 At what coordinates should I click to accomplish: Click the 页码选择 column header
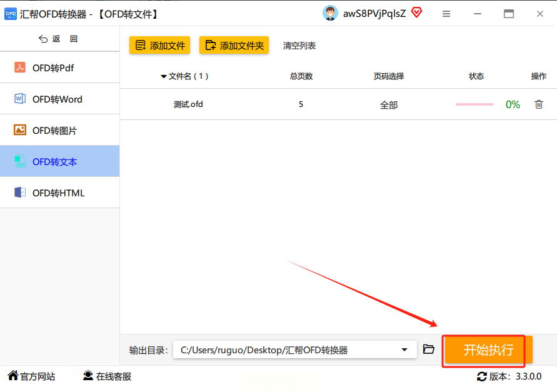389,76
